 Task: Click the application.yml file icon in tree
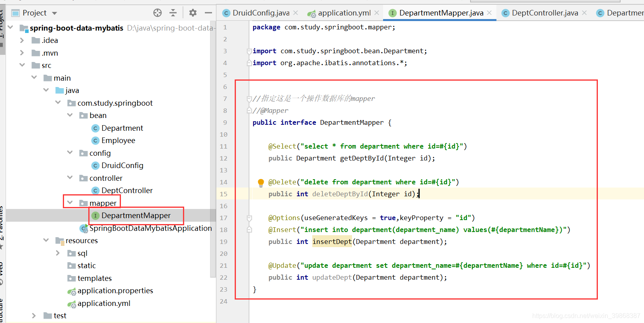tap(72, 304)
